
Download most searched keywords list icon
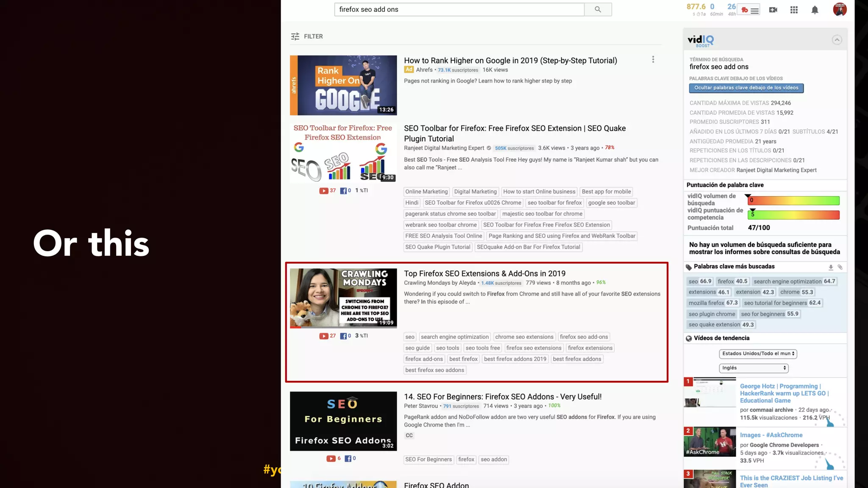coord(831,267)
